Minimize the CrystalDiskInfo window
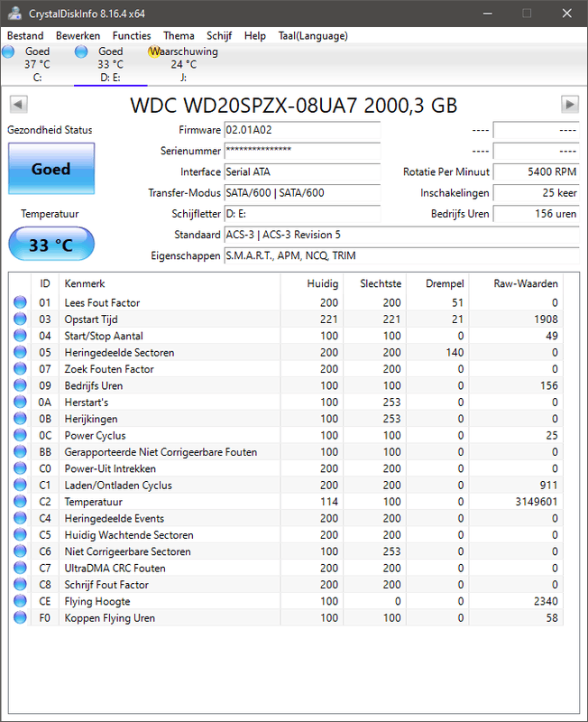Screen dimensions: 588x722 click(x=488, y=14)
